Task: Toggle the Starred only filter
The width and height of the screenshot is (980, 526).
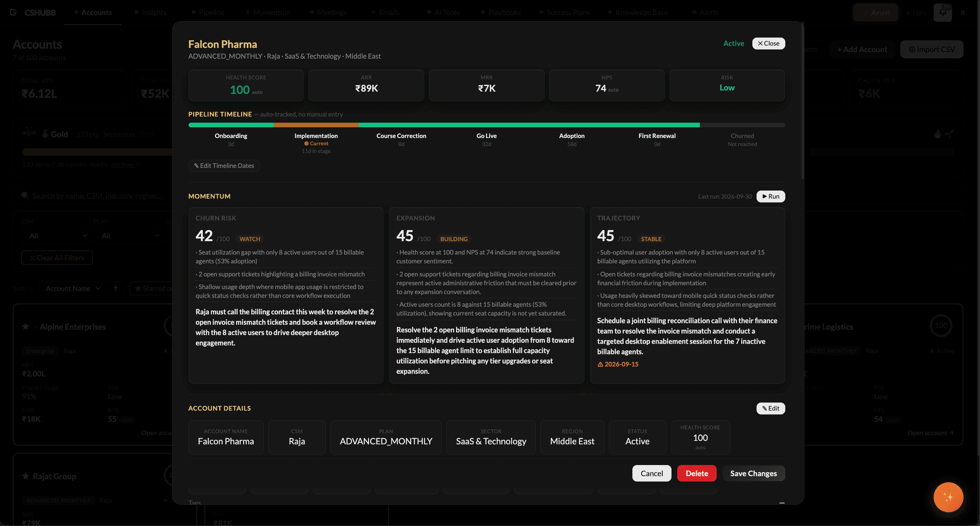Action: [151, 288]
